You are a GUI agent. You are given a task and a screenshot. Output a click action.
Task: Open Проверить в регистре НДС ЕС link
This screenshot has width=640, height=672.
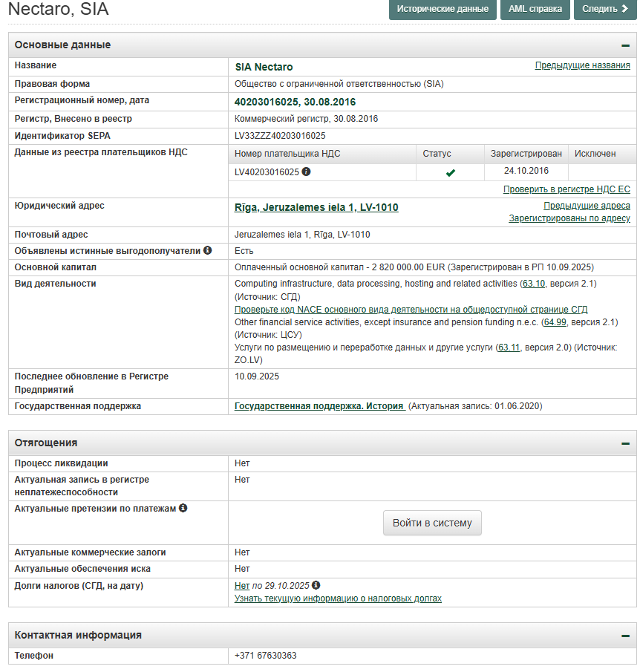[566, 189]
